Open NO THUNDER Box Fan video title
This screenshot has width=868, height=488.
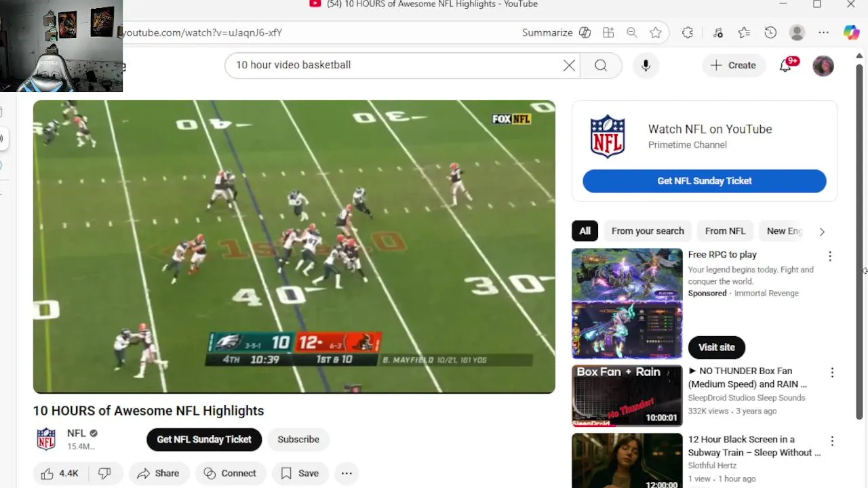pyautogui.click(x=747, y=378)
